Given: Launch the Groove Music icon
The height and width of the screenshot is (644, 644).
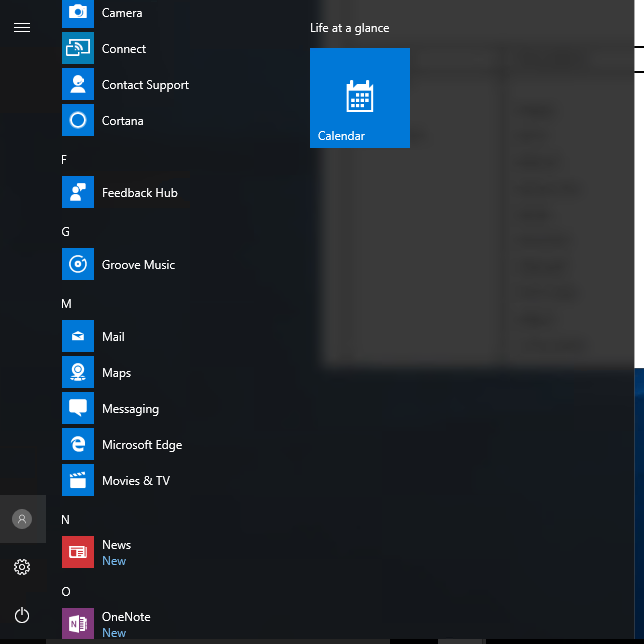Looking at the screenshot, I should pyautogui.click(x=78, y=264).
